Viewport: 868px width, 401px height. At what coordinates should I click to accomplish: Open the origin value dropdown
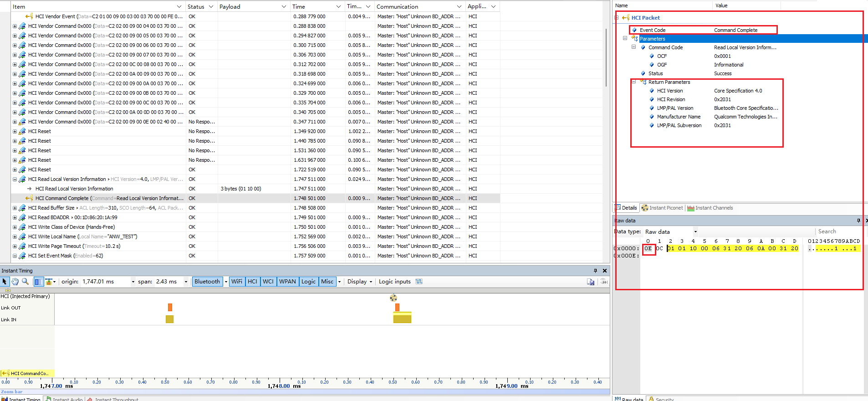133,282
